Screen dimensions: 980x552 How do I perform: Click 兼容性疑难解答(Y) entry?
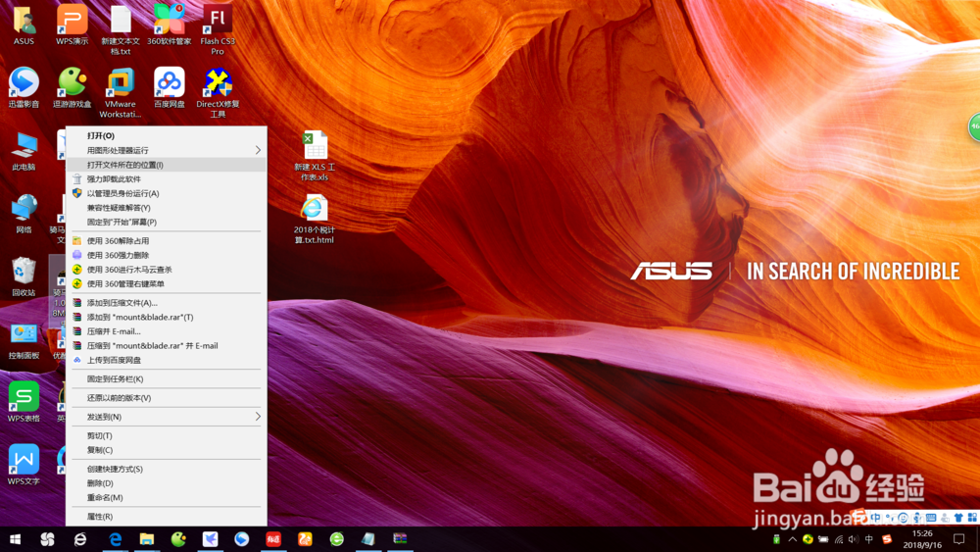coord(167,208)
